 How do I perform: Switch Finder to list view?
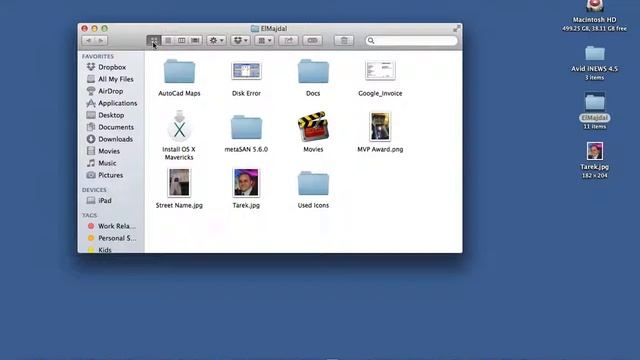tap(168, 40)
